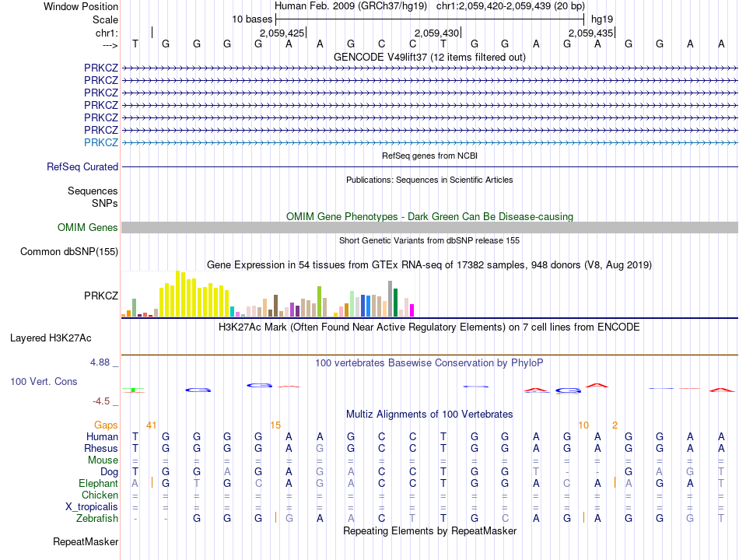739x560 pixels.
Task: Select the OMIM Genes gray bar
Action: click(429, 228)
